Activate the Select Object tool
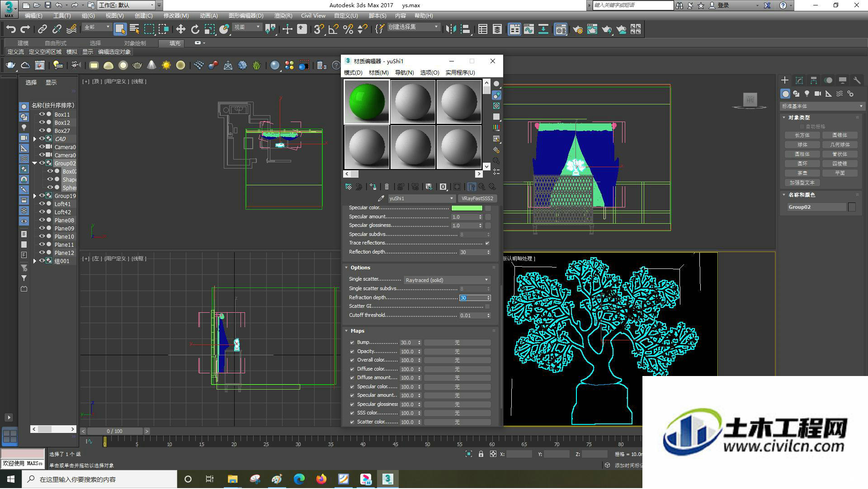The width and height of the screenshot is (868, 489). point(120,29)
